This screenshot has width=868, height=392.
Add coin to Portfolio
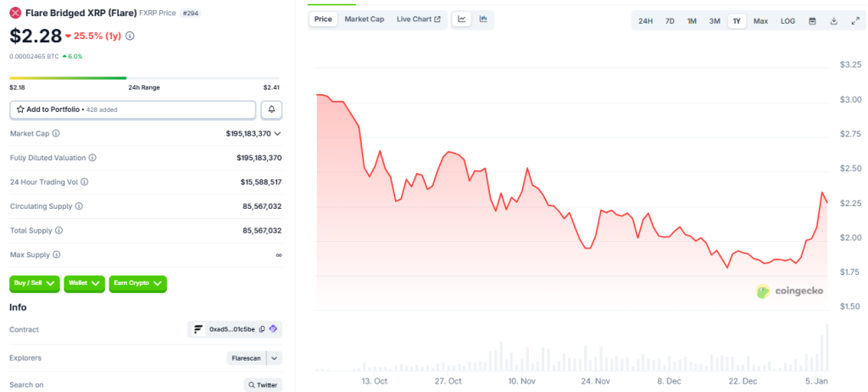click(x=132, y=109)
